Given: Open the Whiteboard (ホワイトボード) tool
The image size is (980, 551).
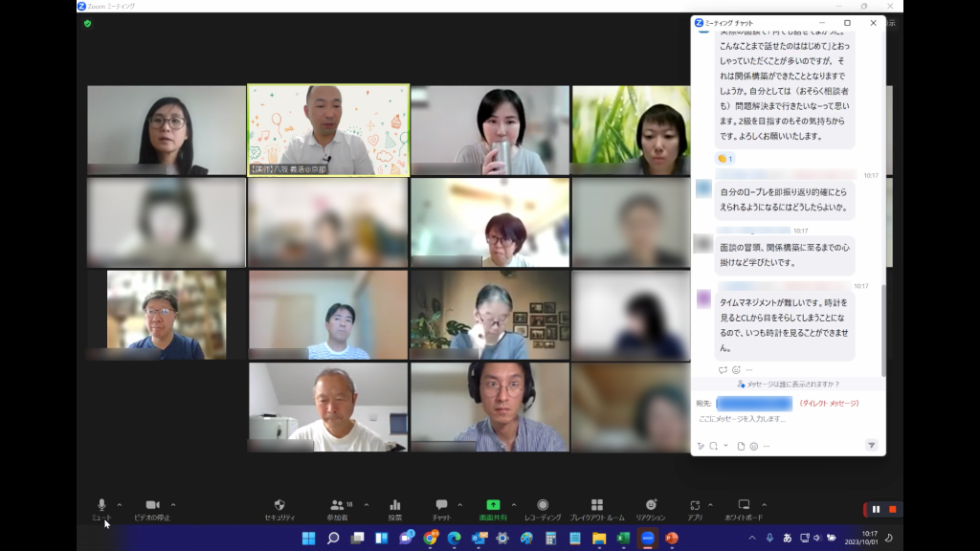Looking at the screenshot, I should pos(744,508).
